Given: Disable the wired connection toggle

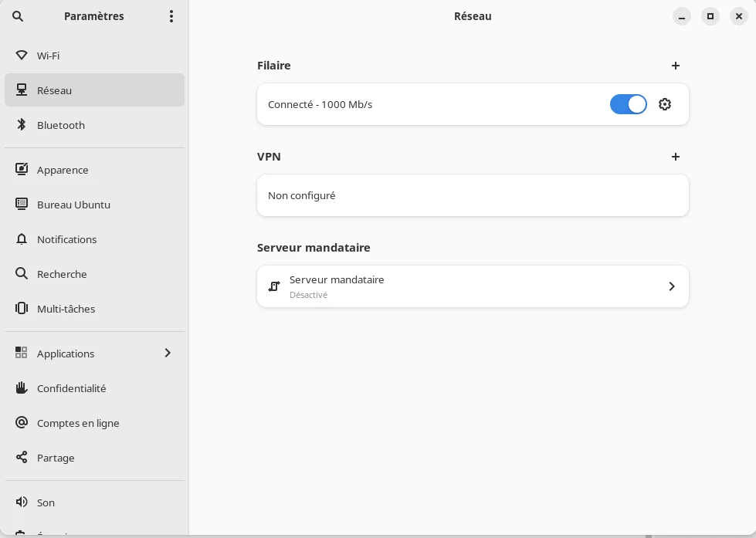Looking at the screenshot, I should (x=629, y=104).
